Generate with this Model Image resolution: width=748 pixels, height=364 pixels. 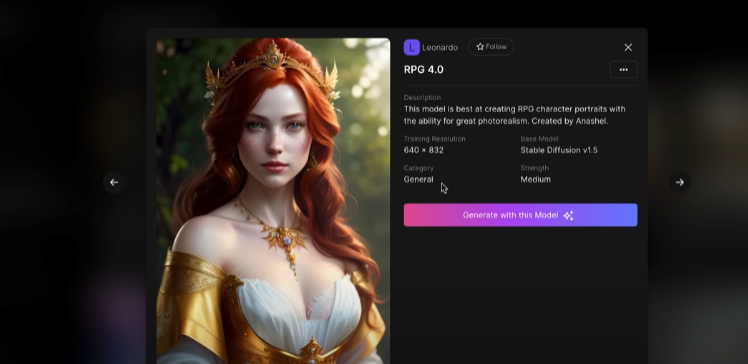click(x=520, y=215)
